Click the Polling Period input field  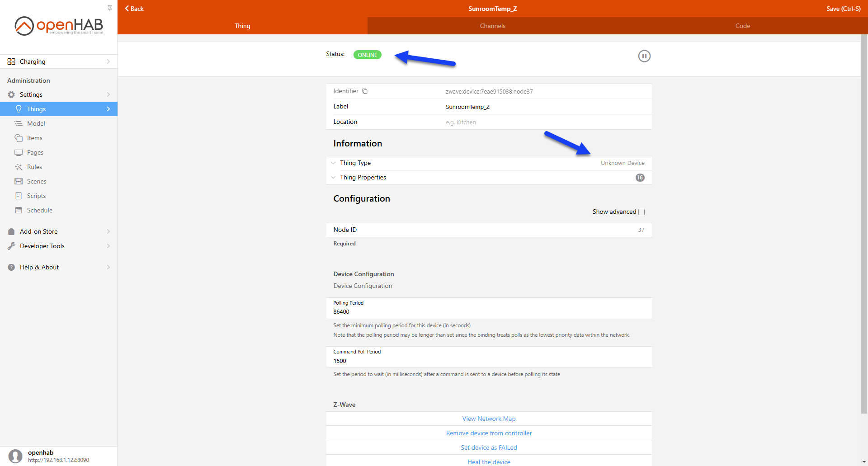click(x=488, y=312)
